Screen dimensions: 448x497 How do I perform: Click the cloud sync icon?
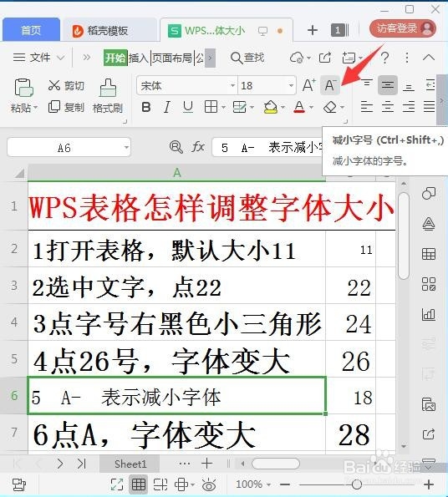pyautogui.click(x=297, y=58)
